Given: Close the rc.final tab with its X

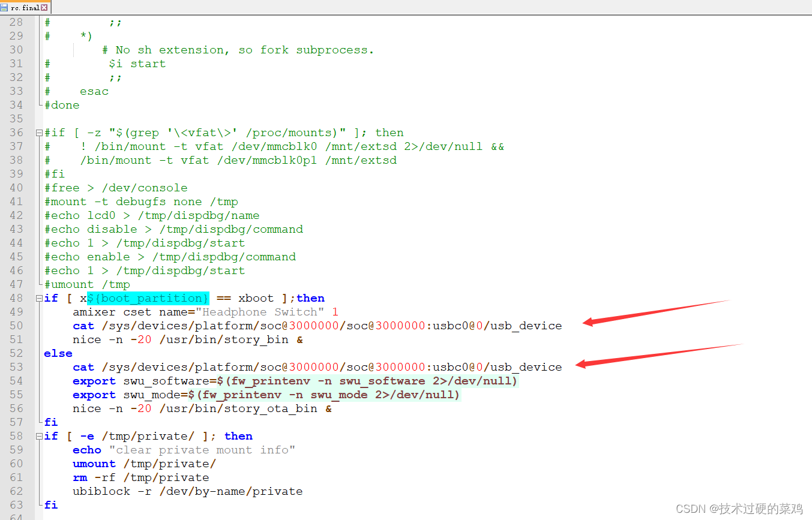Looking at the screenshot, I should 44,7.
